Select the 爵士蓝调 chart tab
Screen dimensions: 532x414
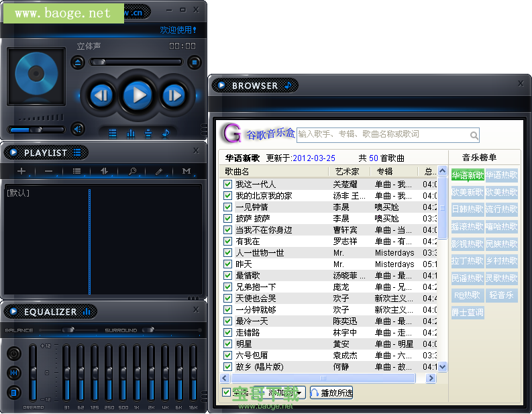tap(468, 313)
